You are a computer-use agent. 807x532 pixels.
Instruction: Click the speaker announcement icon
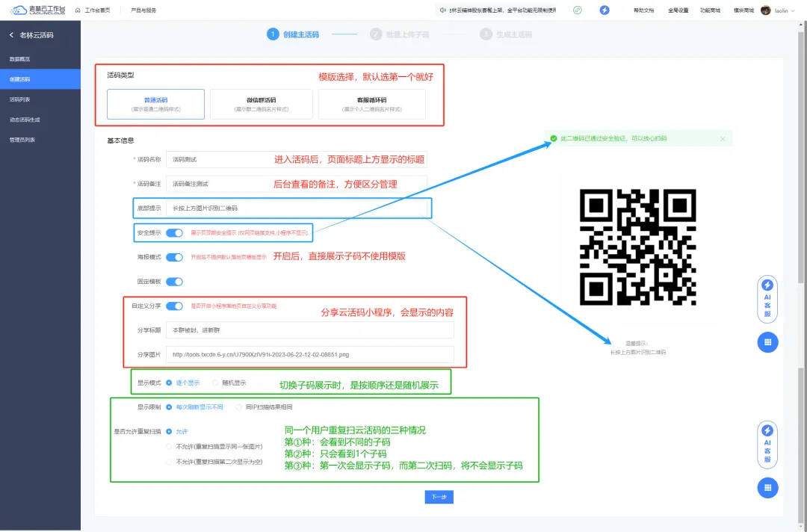point(442,10)
